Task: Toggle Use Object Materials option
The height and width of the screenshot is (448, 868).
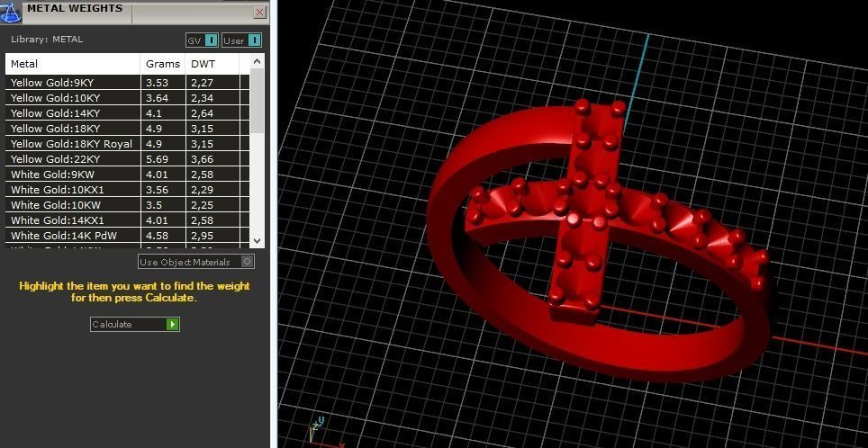Action: point(196,262)
